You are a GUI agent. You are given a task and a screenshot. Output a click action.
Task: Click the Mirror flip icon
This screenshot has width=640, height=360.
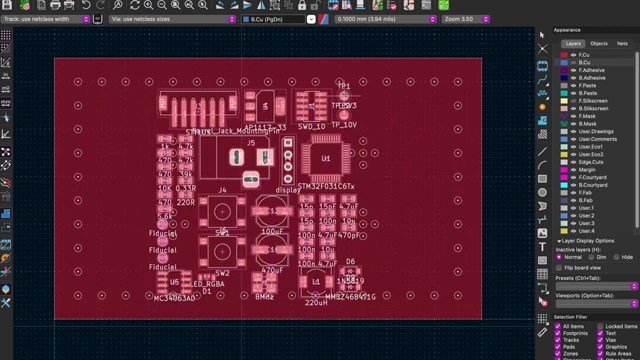261,5
